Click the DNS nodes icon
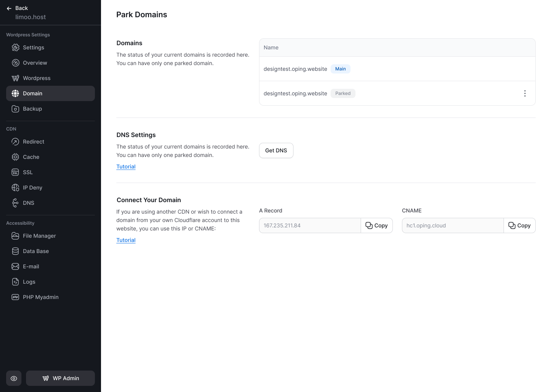551x392 pixels. pyautogui.click(x=15, y=203)
